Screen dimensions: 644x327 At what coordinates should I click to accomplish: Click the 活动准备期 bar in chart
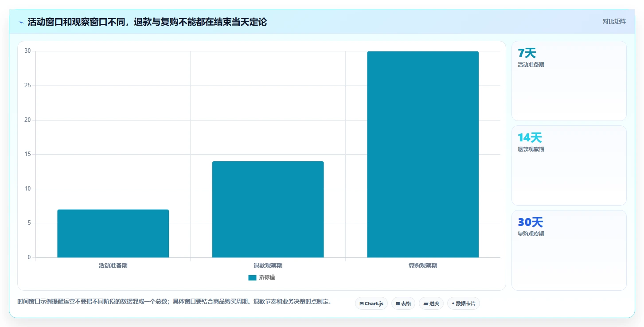[113, 234]
